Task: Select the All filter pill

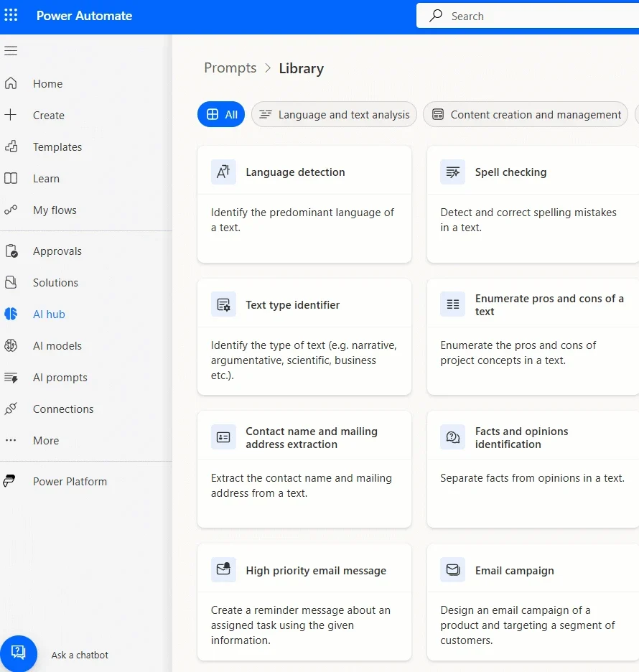Action: tap(221, 114)
